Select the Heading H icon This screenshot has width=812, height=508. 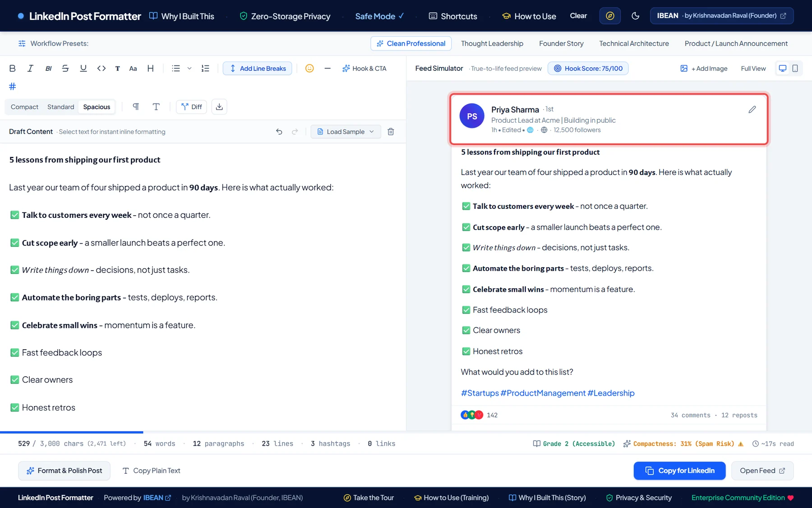tap(151, 69)
